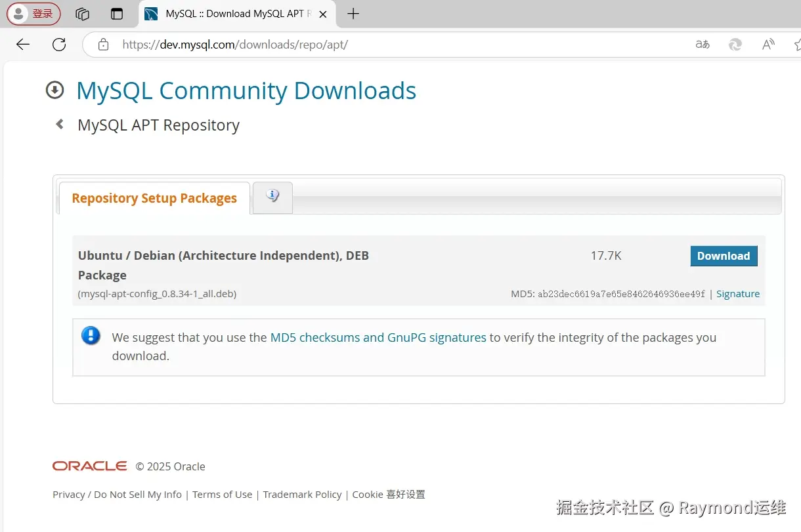
Task: Click the MD5 hash value text
Action: 621,294
